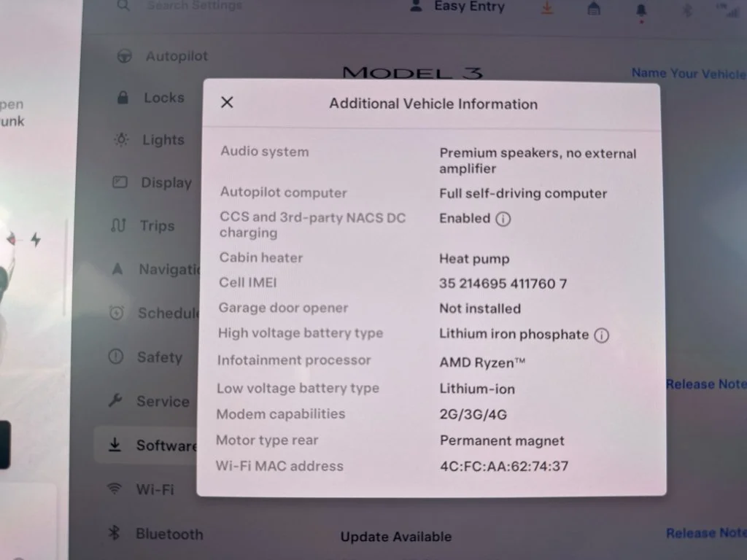Screen dimensions: 747x560
Task: Tap the orange software download icon
Action: point(547,7)
